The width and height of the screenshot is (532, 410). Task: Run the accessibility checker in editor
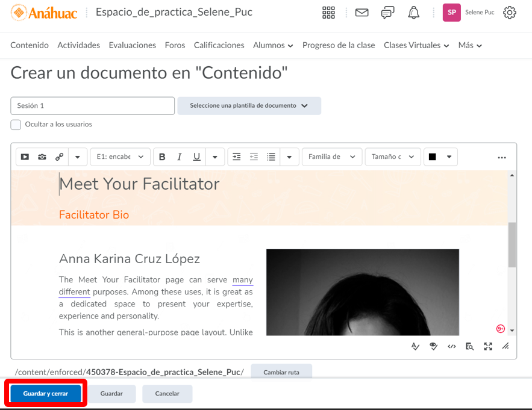pyautogui.click(x=433, y=346)
